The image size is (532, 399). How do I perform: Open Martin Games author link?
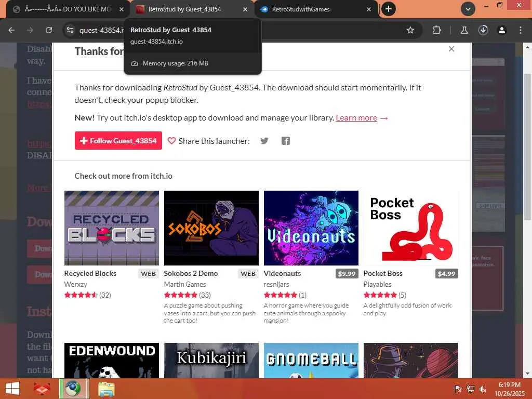coord(185,284)
